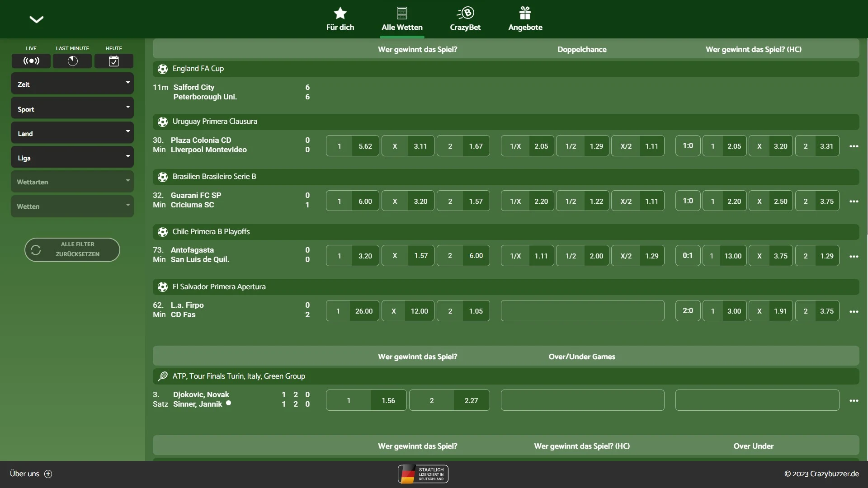Click the Staatlich lizenziert Germany badge
The height and width of the screenshot is (488, 868).
click(423, 474)
